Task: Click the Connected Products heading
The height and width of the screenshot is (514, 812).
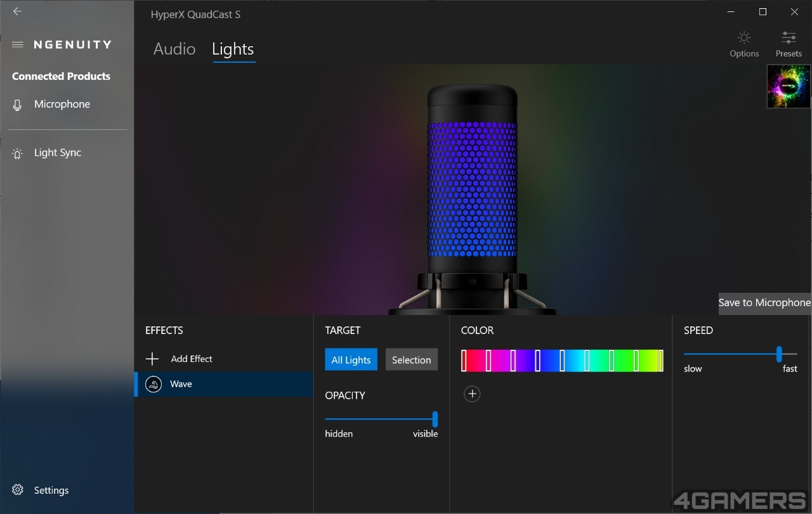Action: [x=62, y=76]
